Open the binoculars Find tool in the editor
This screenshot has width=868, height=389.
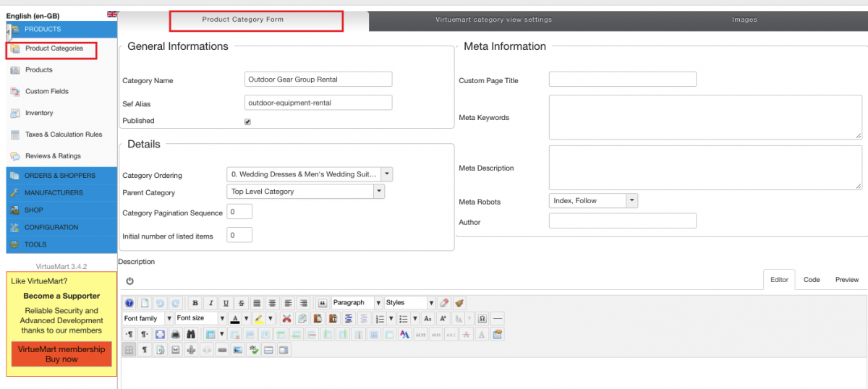190,334
